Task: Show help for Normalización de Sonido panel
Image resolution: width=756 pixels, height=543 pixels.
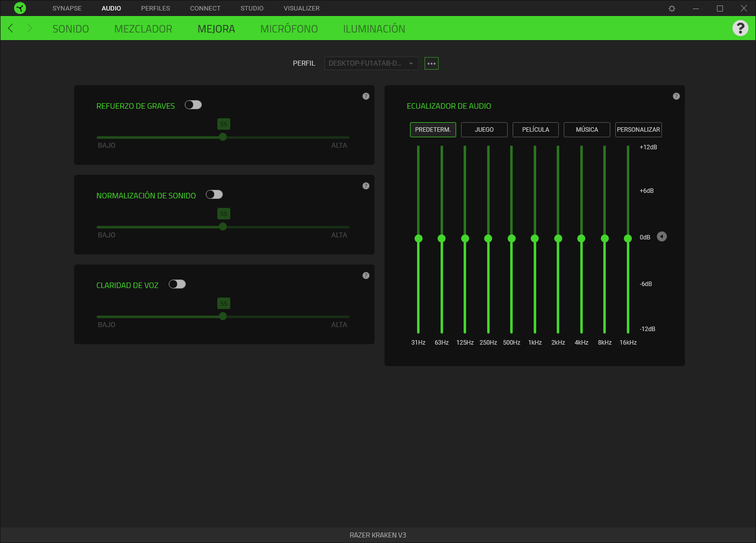Action: point(366,186)
